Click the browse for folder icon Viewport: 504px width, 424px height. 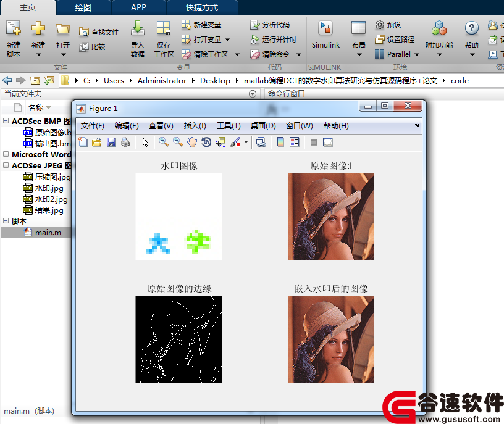(49, 80)
